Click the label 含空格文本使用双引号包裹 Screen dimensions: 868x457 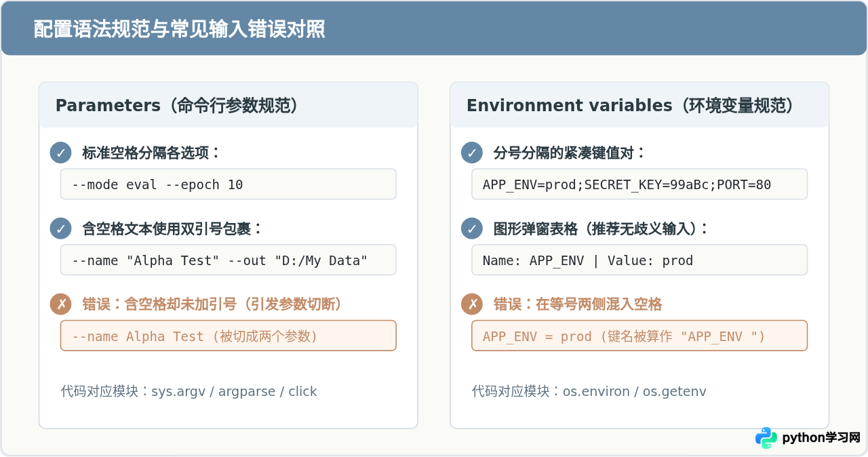(172, 228)
